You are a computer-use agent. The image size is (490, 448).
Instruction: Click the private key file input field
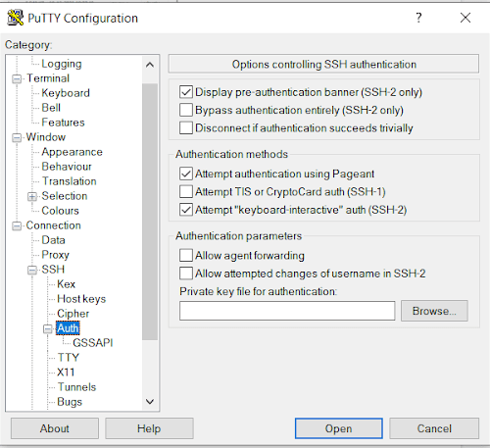(287, 311)
